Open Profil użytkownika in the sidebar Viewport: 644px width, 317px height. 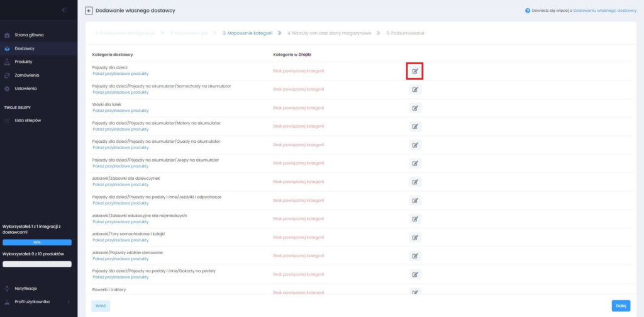32,301
